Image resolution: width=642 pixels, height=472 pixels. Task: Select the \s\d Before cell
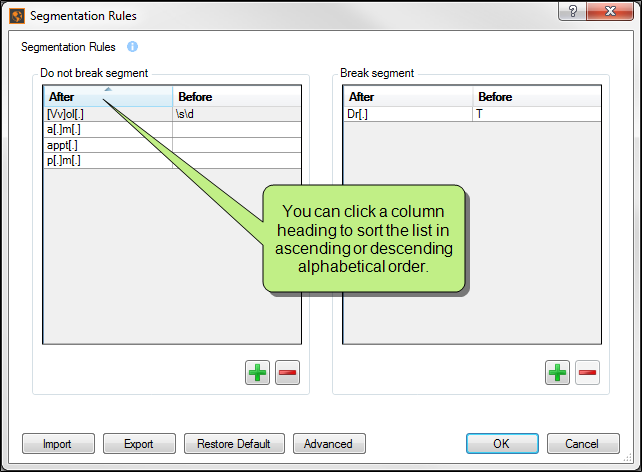[x=237, y=114]
